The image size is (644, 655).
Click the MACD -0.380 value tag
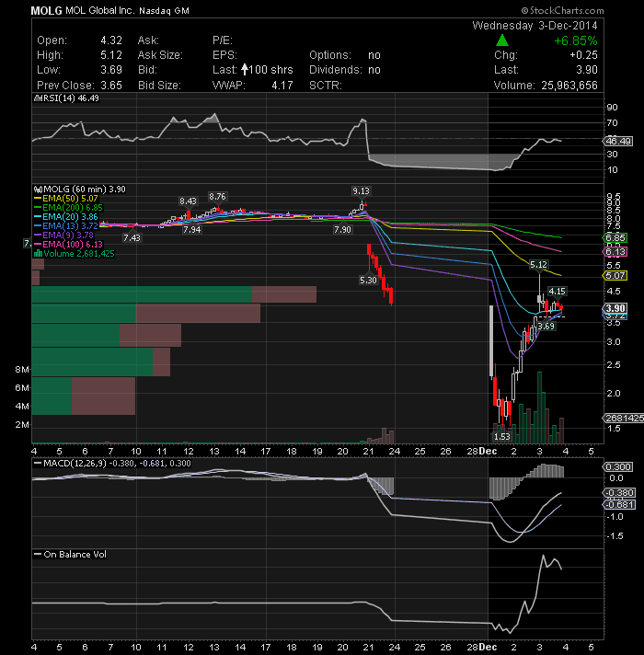[x=619, y=492]
